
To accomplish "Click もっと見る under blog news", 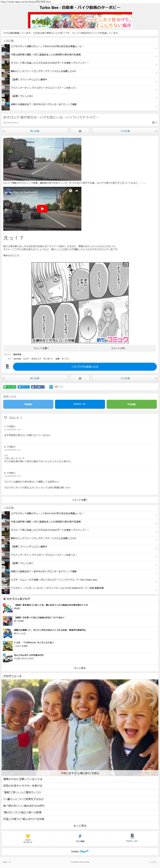I will coord(80,826).
